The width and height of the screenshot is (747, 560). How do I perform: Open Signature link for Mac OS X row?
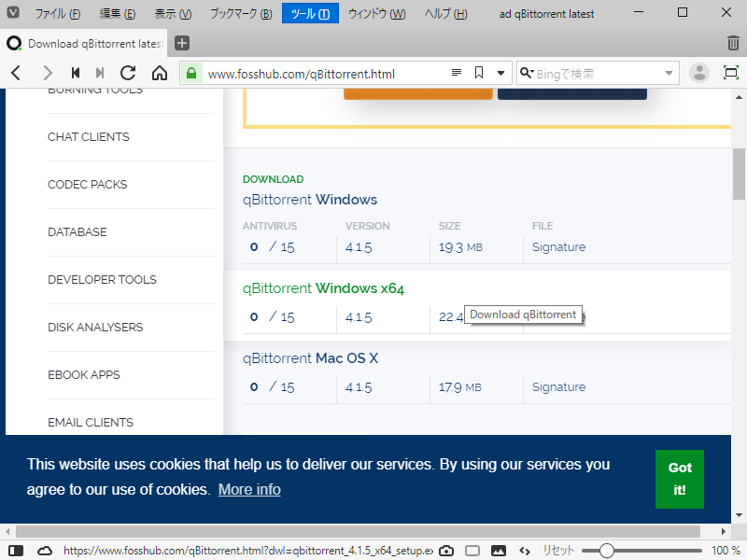coord(558,387)
